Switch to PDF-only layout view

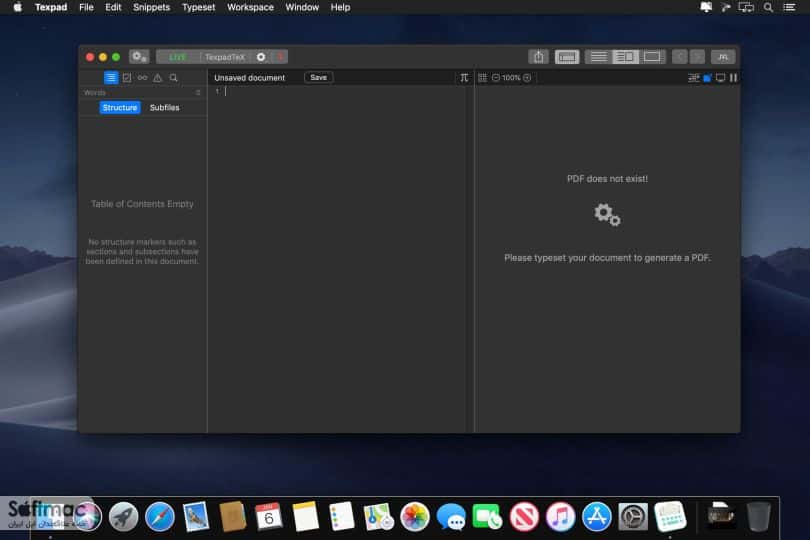coord(652,57)
